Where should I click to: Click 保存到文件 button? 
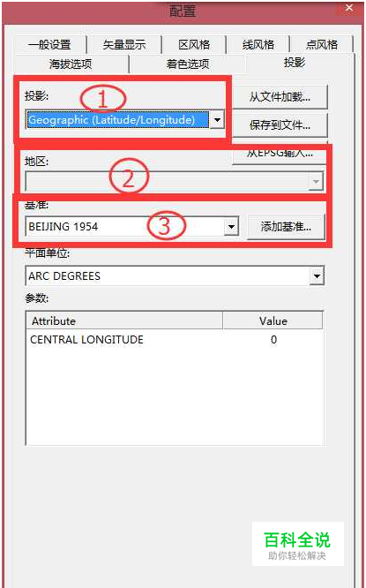coord(280,124)
